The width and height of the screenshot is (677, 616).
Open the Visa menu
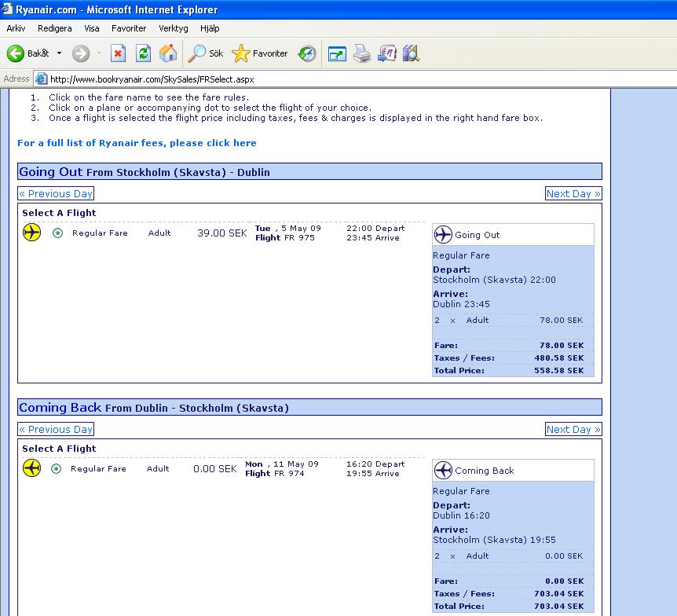click(92, 28)
